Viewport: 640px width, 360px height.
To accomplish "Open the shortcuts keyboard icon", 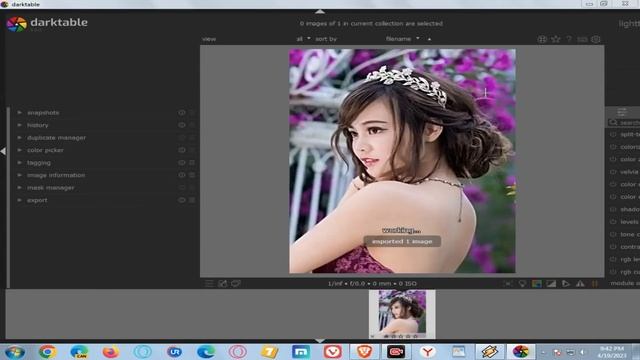I will point(582,39).
